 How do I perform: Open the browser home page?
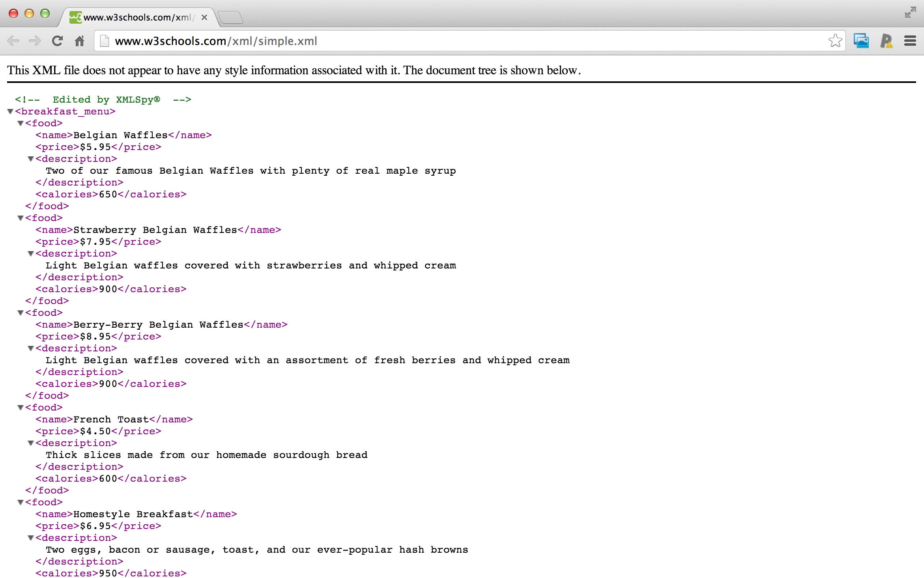(x=80, y=41)
